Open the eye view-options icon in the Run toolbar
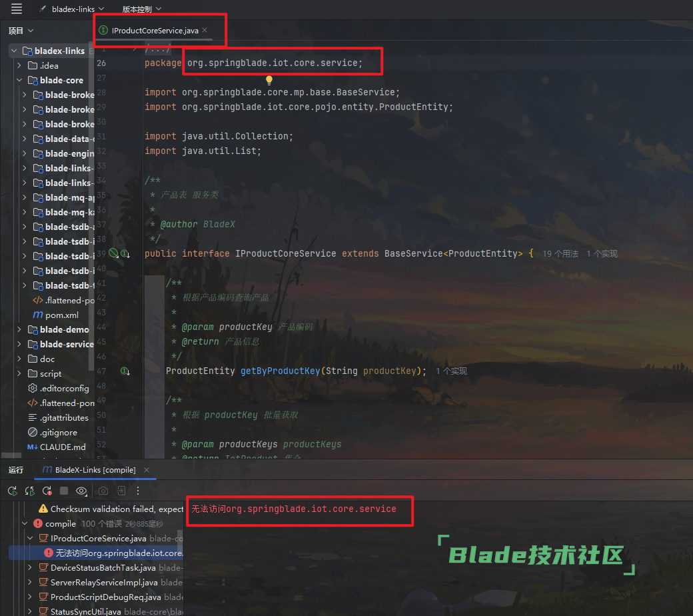This screenshot has width=693, height=616. click(81, 491)
